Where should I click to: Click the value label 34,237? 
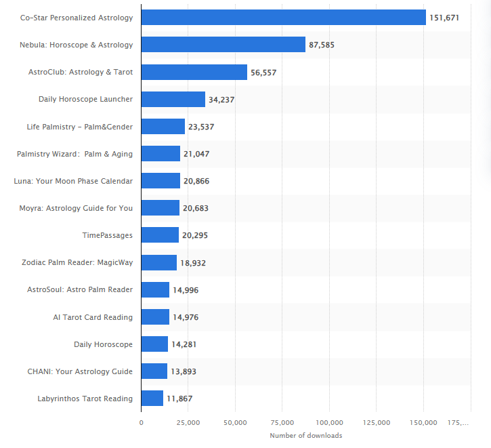pos(221,100)
